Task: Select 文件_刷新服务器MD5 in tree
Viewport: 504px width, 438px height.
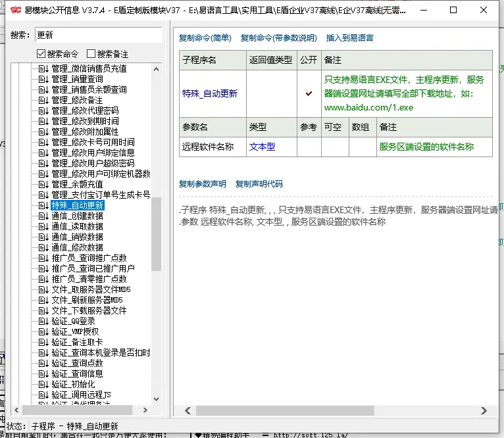Action: 87,300
